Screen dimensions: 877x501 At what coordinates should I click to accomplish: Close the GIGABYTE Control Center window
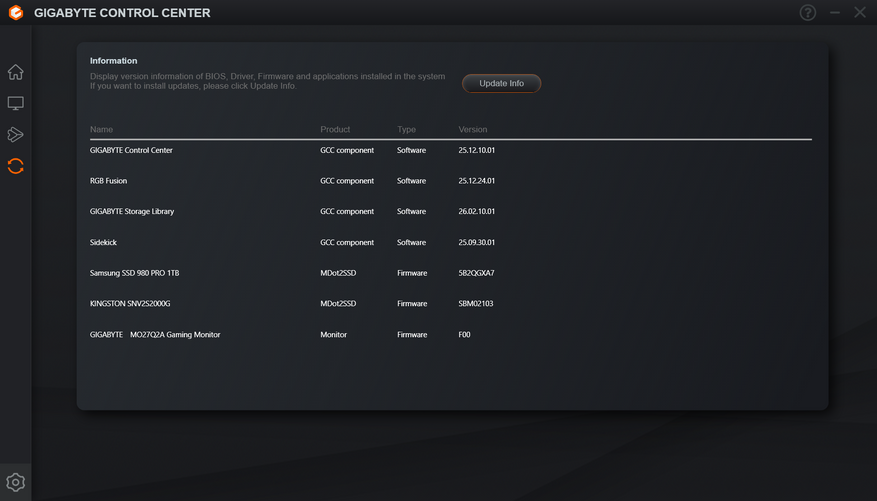tap(860, 13)
